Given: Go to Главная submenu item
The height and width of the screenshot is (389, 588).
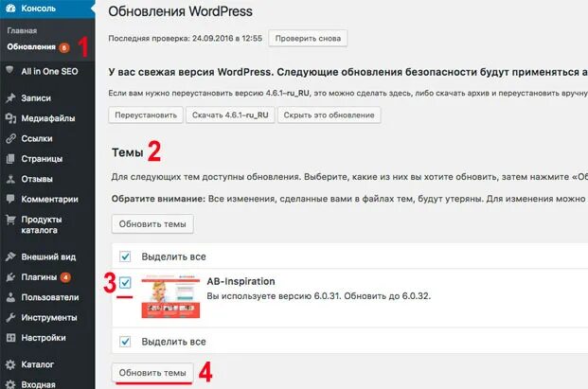Looking at the screenshot, I should (22, 30).
